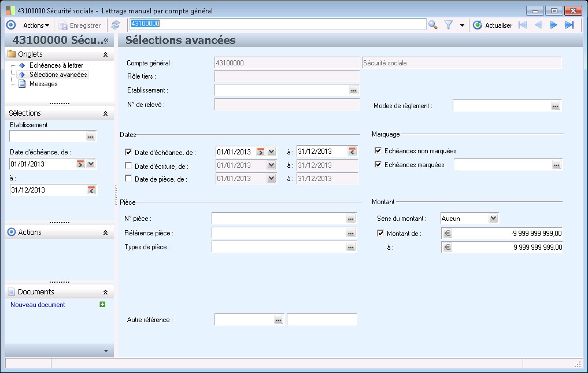
Task: Open the Messages tab item
Action: coord(43,84)
